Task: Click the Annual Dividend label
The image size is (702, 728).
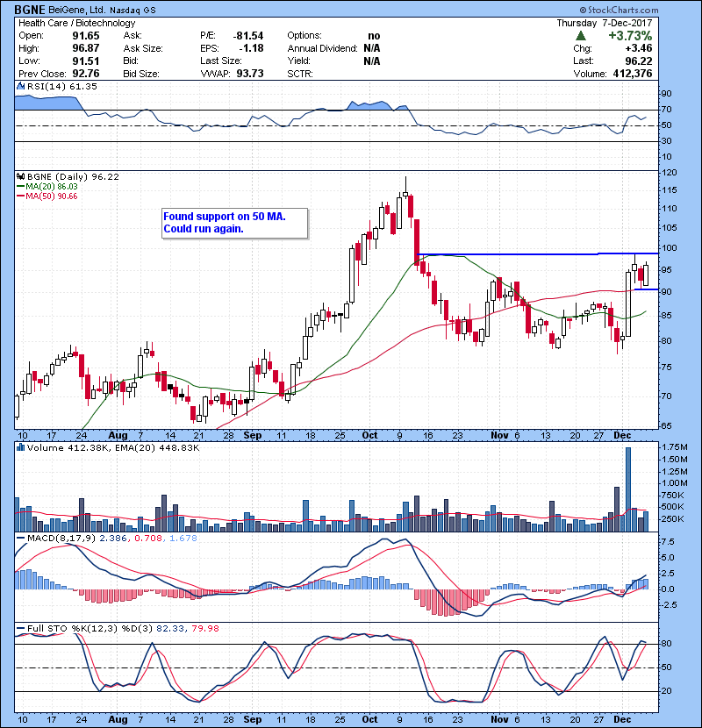Action: coord(322,48)
